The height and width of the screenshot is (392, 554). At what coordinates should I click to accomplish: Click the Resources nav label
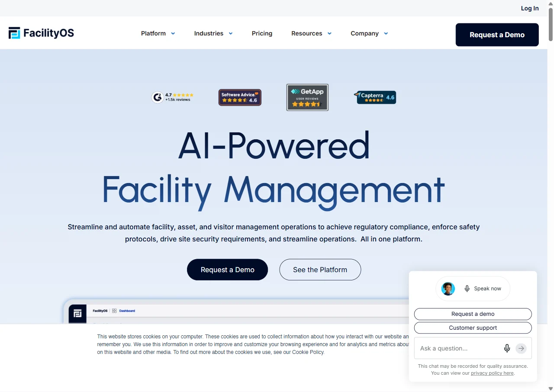click(306, 33)
